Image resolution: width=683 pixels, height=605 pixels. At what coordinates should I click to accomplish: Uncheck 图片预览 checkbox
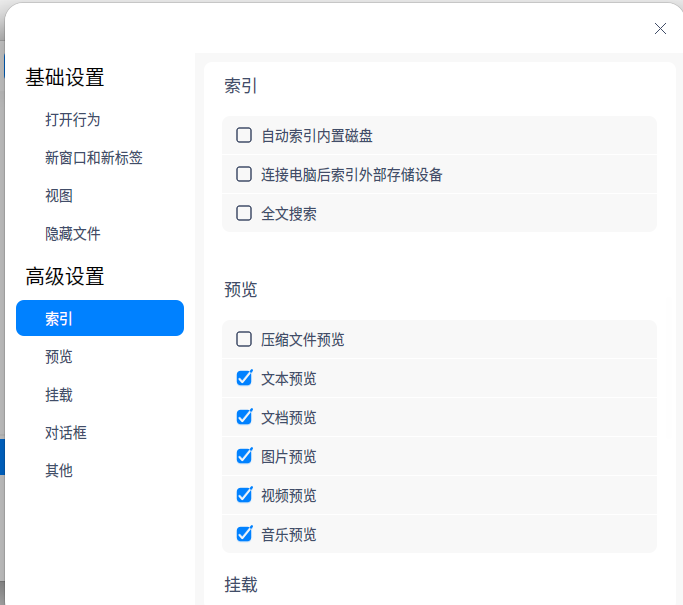pos(244,456)
